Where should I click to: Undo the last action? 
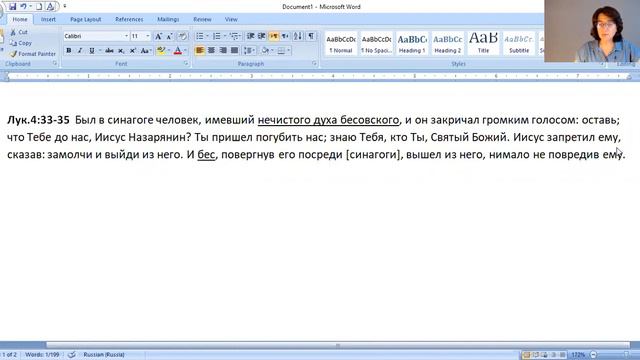click(x=23, y=7)
